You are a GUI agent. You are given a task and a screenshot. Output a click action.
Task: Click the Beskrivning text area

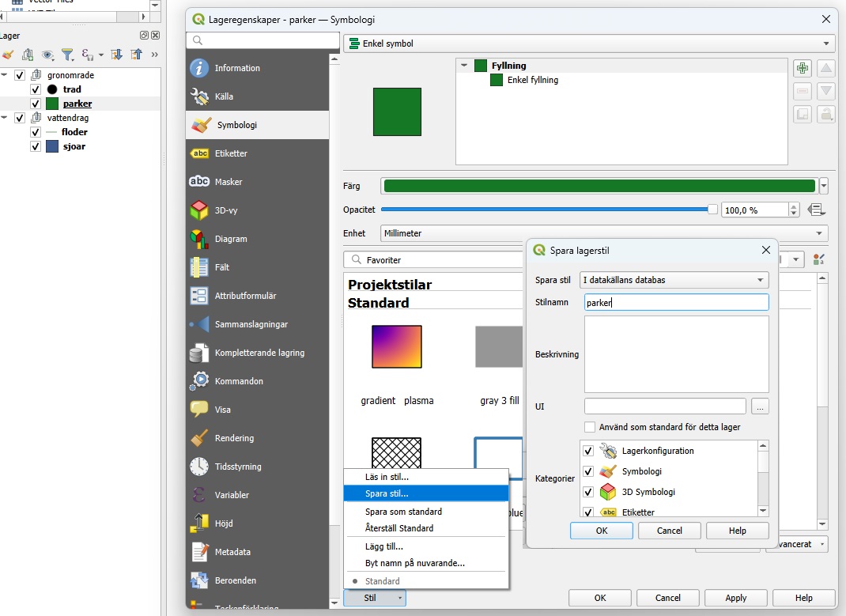(x=677, y=354)
